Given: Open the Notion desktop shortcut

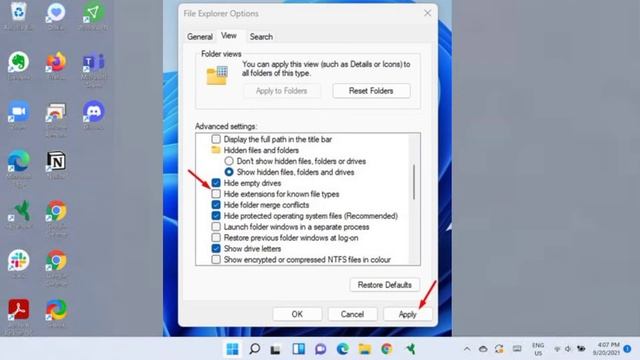Looking at the screenshot, I should [56, 162].
